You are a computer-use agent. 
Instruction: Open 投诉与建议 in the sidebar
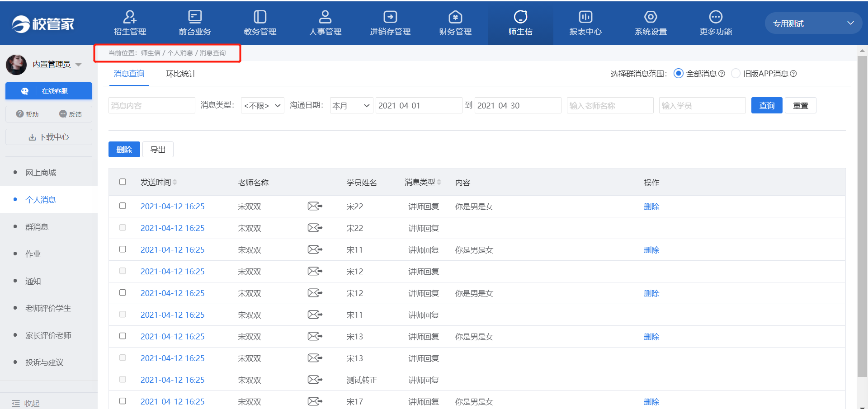(44, 362)
